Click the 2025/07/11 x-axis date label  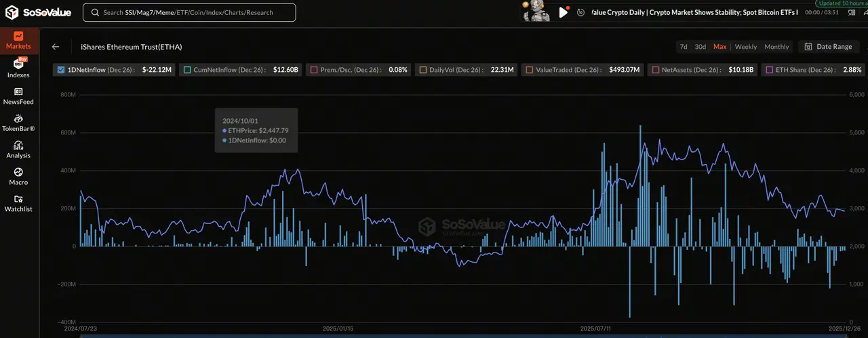pyautogui.click(x=597, y=328)
